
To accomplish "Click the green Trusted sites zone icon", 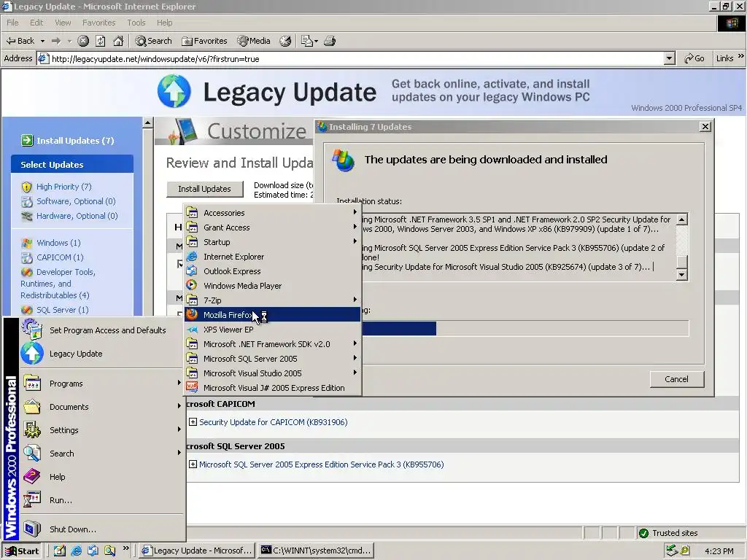I will [x=643, y=533].
